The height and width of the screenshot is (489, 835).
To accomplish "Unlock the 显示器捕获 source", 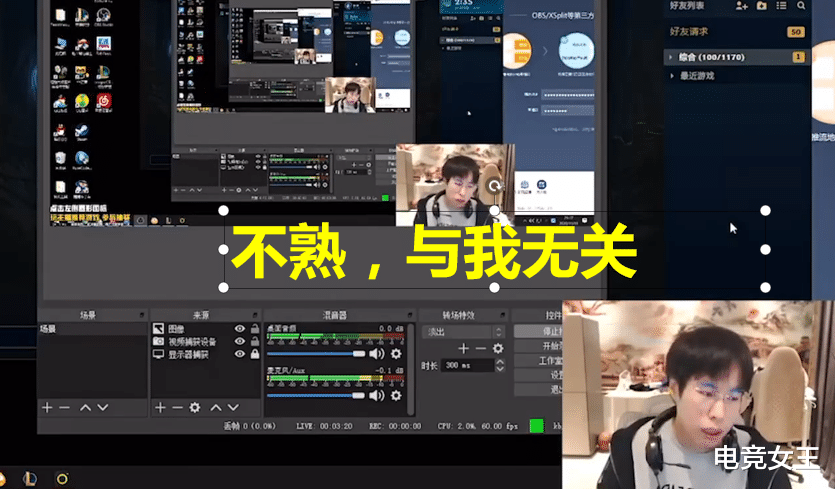I will click(255, 354).
